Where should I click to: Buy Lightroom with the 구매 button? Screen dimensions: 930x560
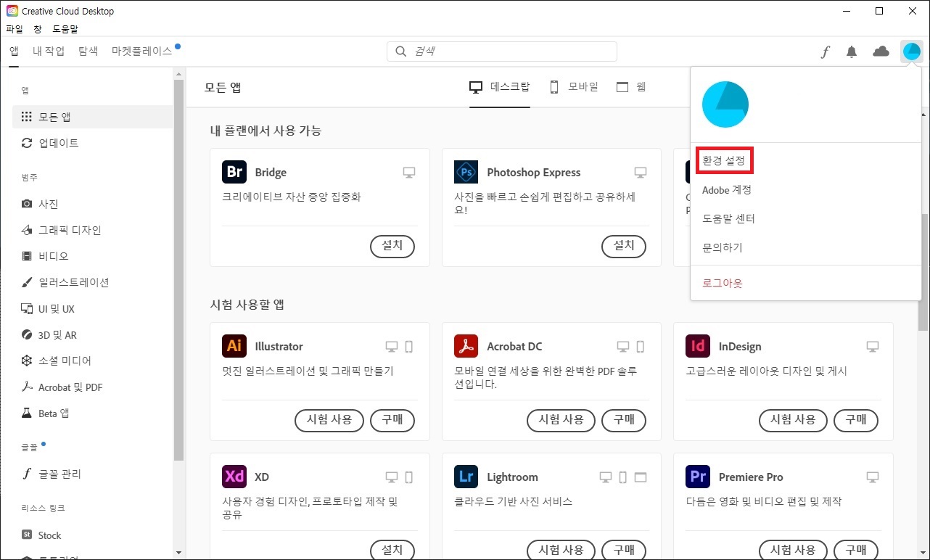[624, 549]
